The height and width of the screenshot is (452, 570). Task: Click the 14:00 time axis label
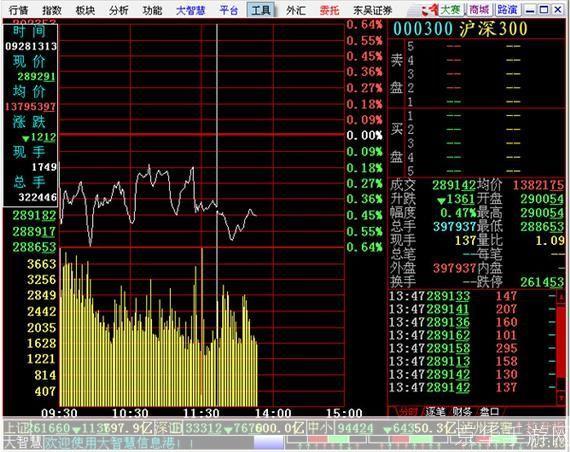[273, 413]
